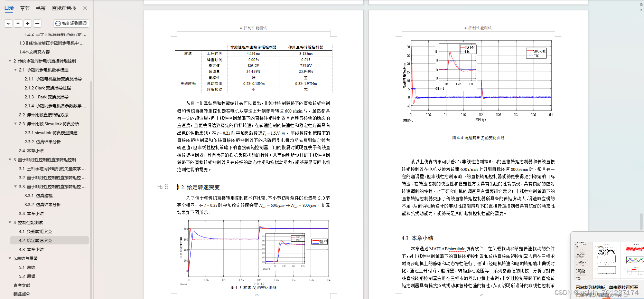The height and width of the screenshot is (299, 644).
Task: Collapse chapter 3 基于非线性控制的直接转矩控制
Action: 10,160
